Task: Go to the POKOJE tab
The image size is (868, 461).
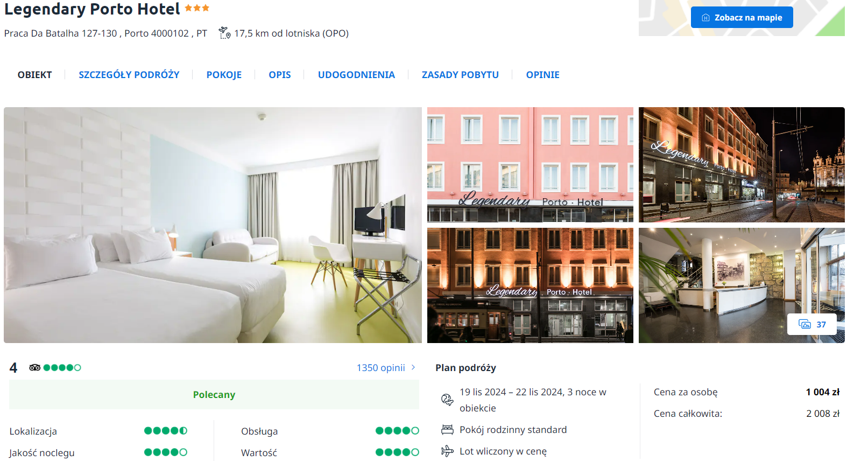Action: point(224,75)
